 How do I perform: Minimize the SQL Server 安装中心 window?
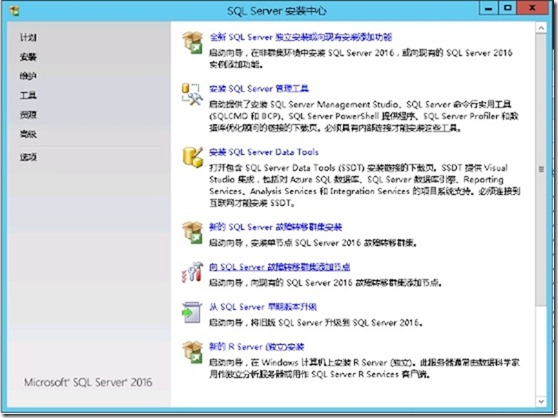[x=489, y=8]
